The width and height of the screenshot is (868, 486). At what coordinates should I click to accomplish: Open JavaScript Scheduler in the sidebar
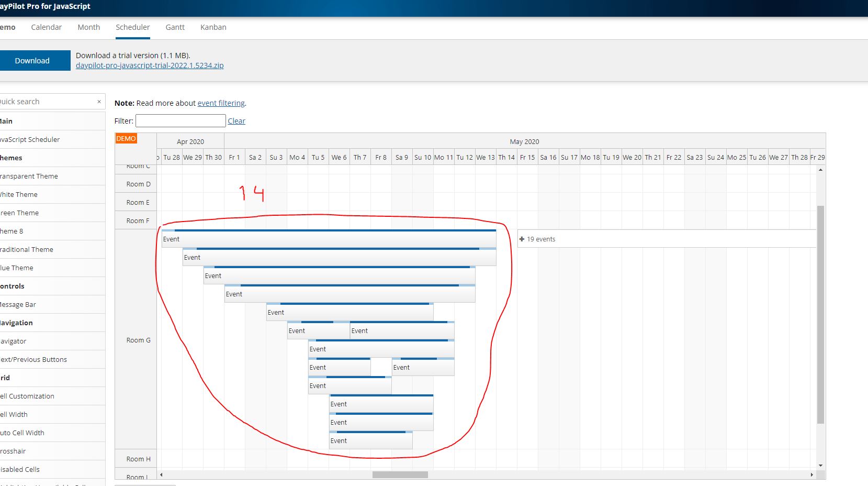point(52,139)
